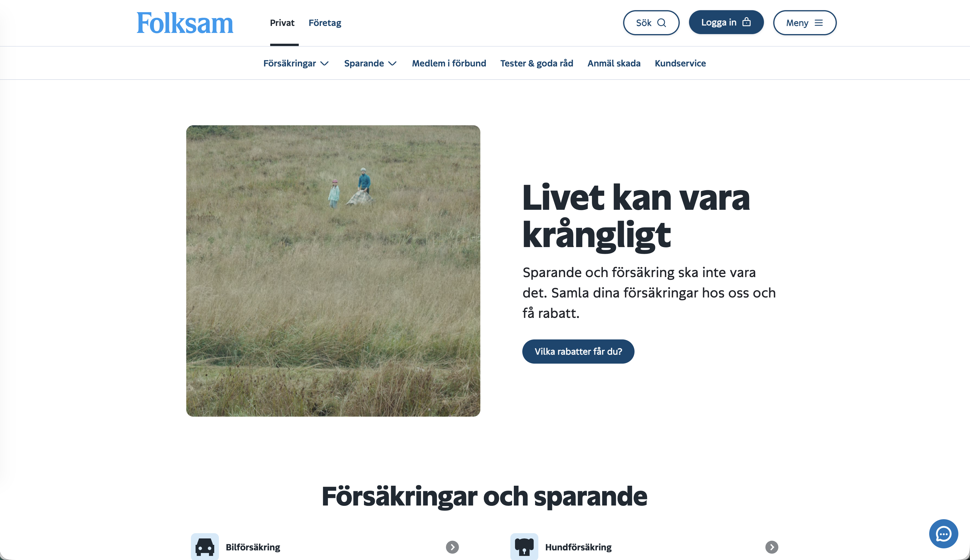Open the Kundservice link
The height and width of the screenshot is (560, 970).
click(x=680, y=63)
